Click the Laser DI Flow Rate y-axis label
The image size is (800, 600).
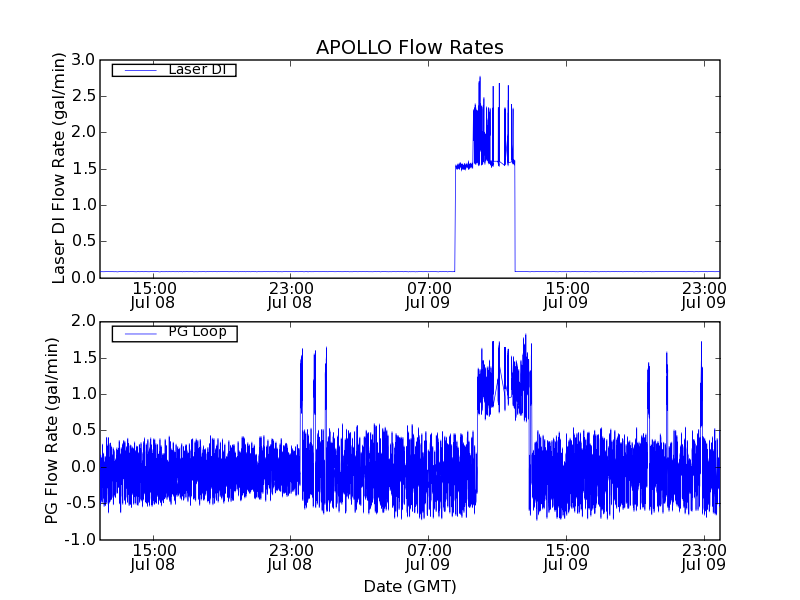pyautogui.click(x=59, y=169)
